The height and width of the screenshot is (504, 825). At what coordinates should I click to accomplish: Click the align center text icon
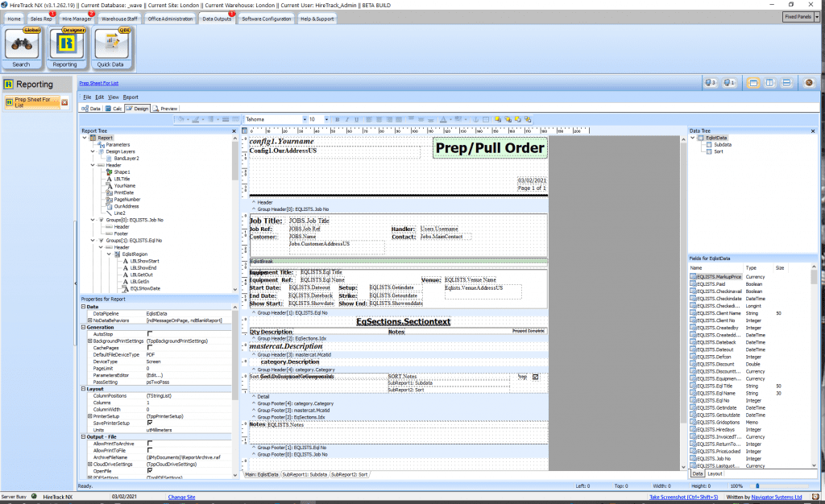click(379, 119)
